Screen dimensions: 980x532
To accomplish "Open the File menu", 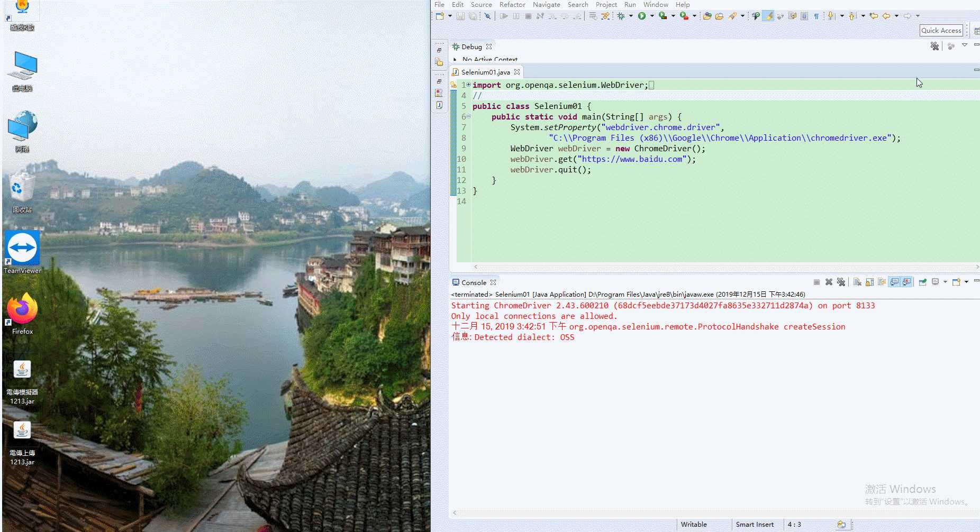I will tap(439, 4).
